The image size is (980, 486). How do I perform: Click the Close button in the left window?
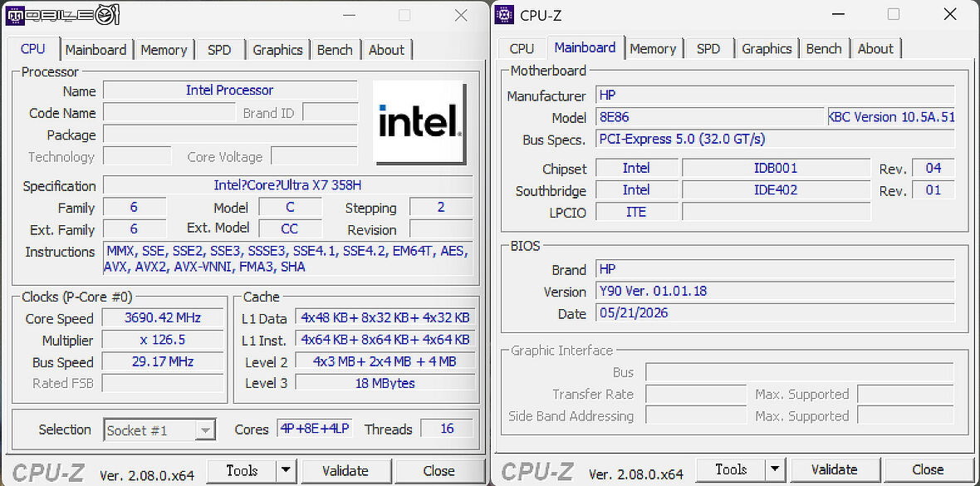pos(439,470)
